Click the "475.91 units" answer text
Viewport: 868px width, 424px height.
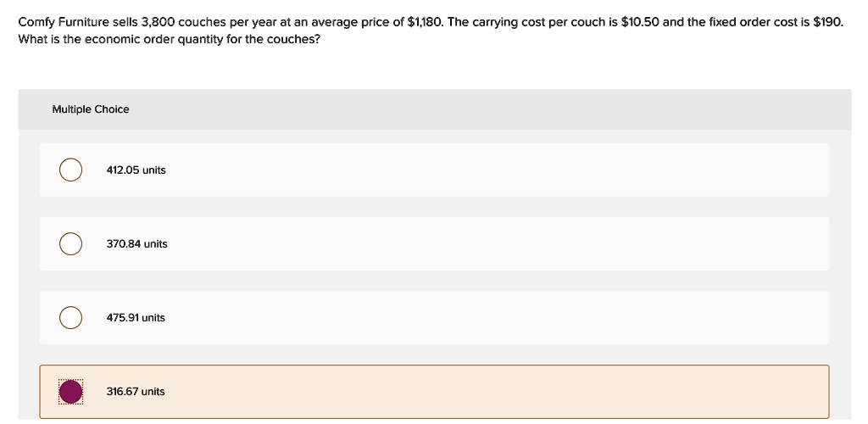(x=136, y=318)
